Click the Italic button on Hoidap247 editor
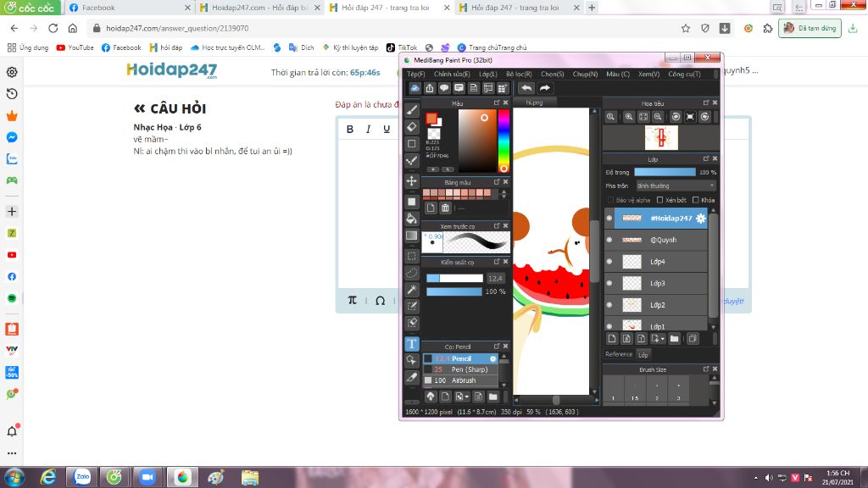This screenshot has width=868, height=488. (x=368, y=129)
